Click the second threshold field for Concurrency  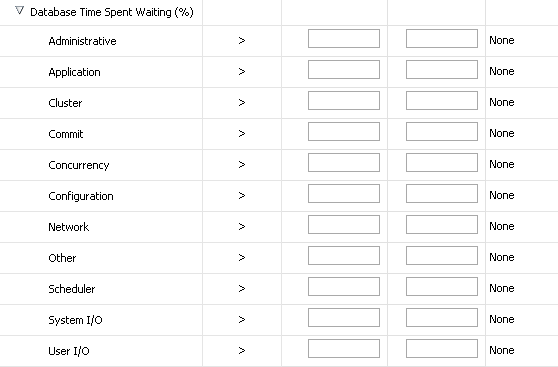tap(442, 162)
